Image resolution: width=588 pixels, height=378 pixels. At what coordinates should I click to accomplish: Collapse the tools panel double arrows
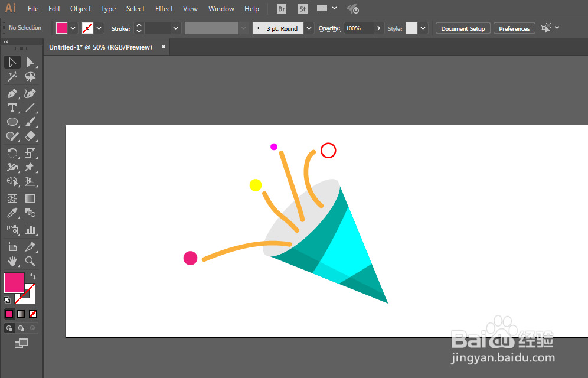click(x=6, y=41)
